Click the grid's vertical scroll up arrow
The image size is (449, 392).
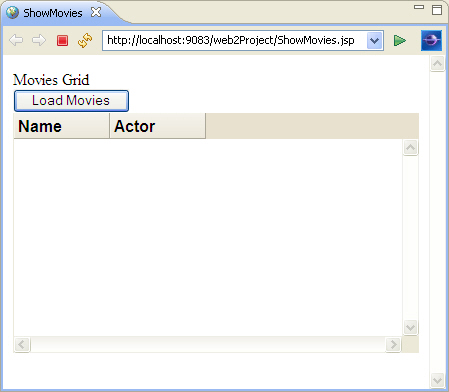click(x=410, y=147)
